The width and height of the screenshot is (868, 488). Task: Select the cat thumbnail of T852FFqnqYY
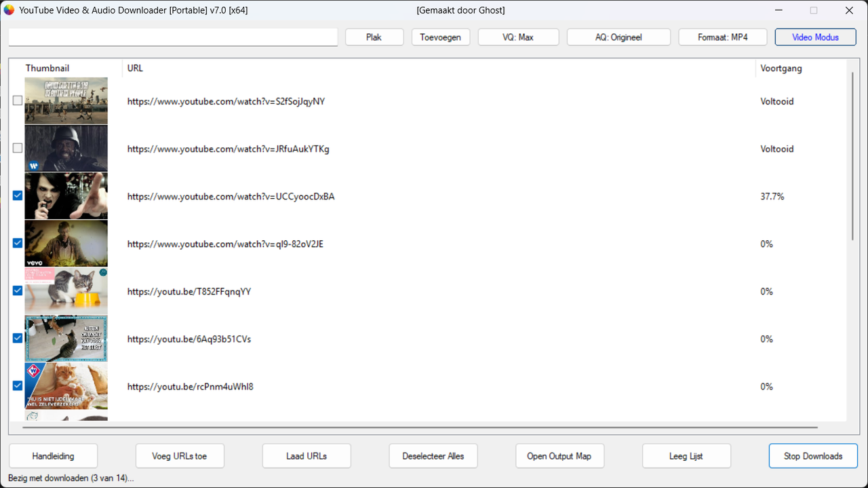tap(66, 291)
